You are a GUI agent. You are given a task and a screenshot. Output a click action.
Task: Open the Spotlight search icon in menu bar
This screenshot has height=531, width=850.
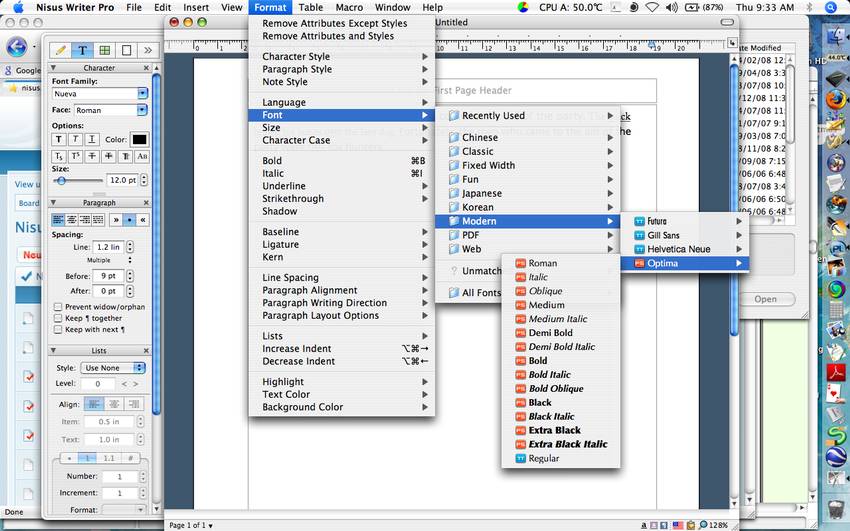pyautogui.click(x=830, y=8)
